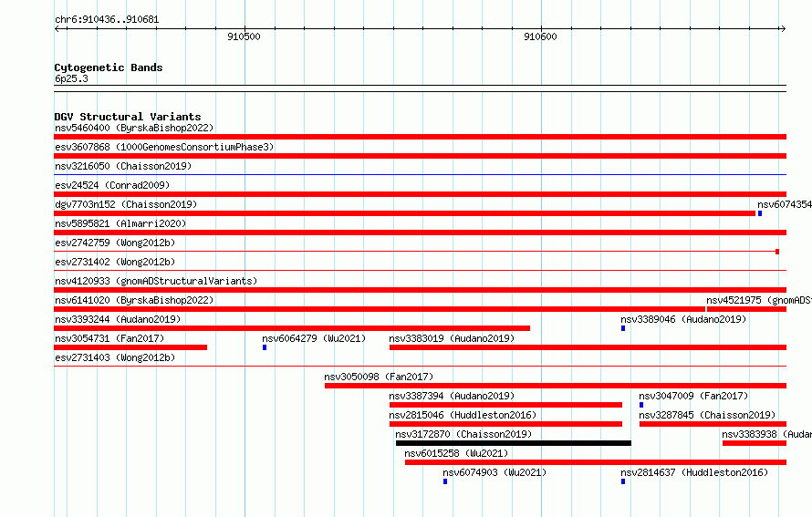Viewport: 812px width, 517px height.
Task: Click blue marker under nsv3047009
Action: (641, 405)
